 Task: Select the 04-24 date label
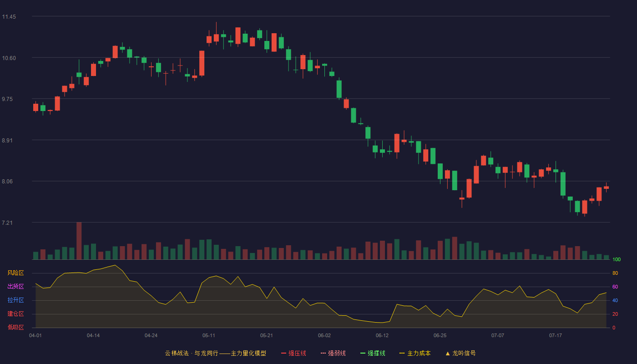[151, 335]
